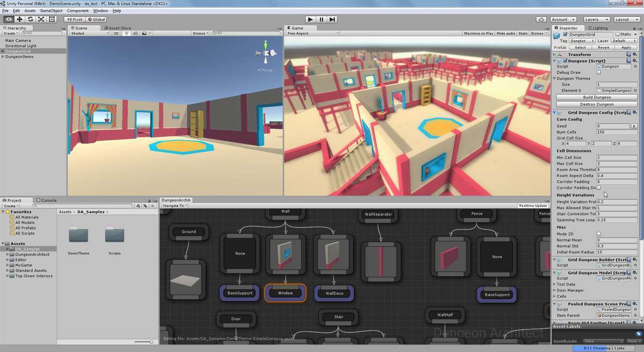Click the Destroy Dungeon button
The height and width of the screenshot is (352, 644).
(x=597, y=104)
